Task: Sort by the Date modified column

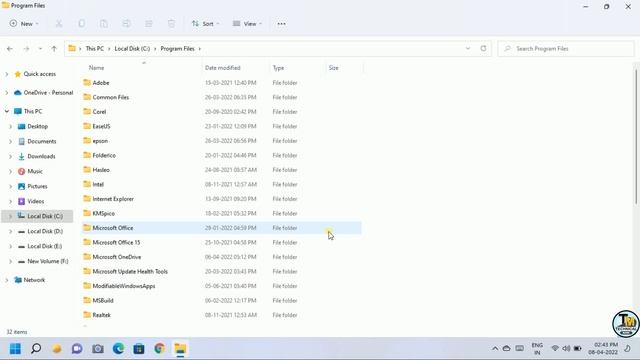Action: 223,68
